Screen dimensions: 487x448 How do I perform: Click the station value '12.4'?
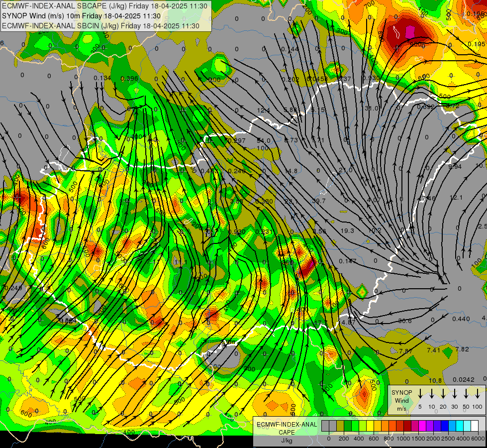pyautogui.click(x=263, y=111)
